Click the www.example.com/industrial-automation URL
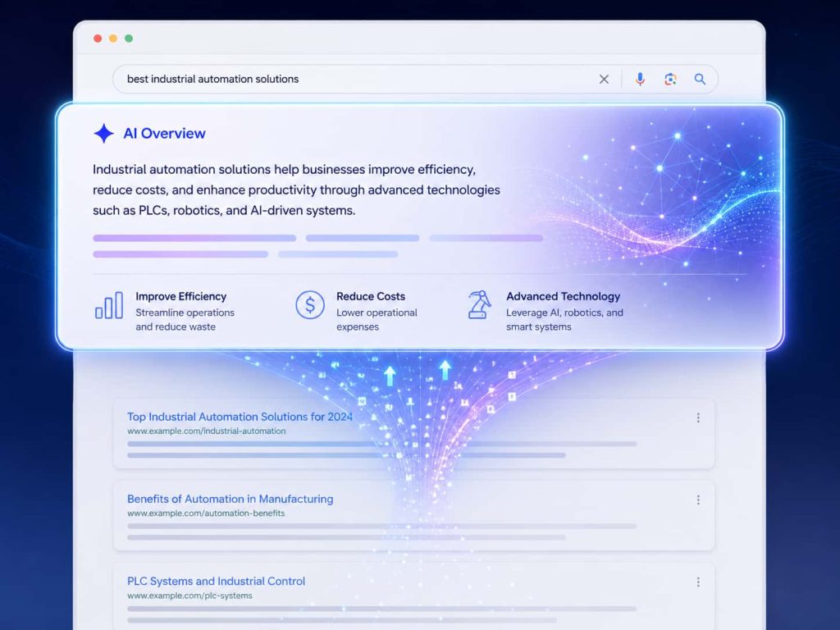840x630 pixels. pyautogui.click(x=206, y=431)
